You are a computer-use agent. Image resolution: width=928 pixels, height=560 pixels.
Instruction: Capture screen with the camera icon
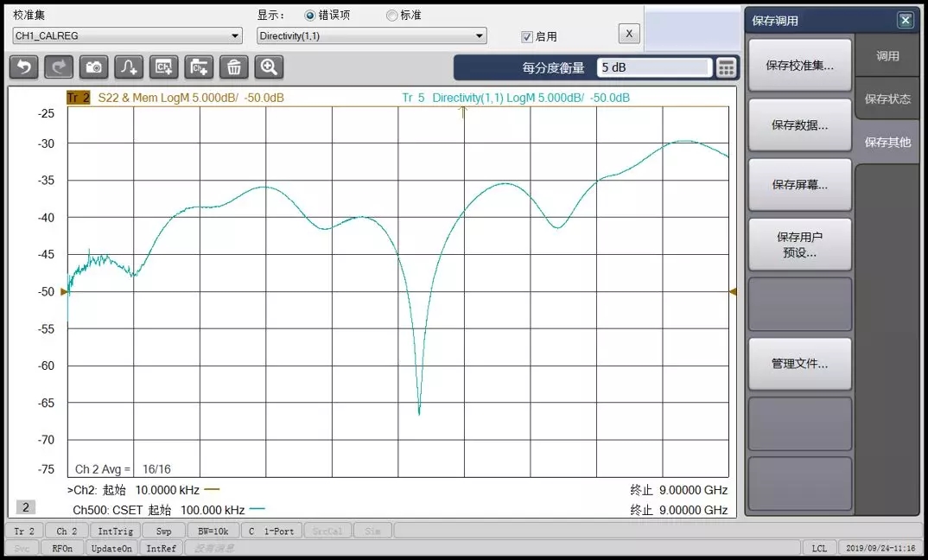click(x=93, y=67)
